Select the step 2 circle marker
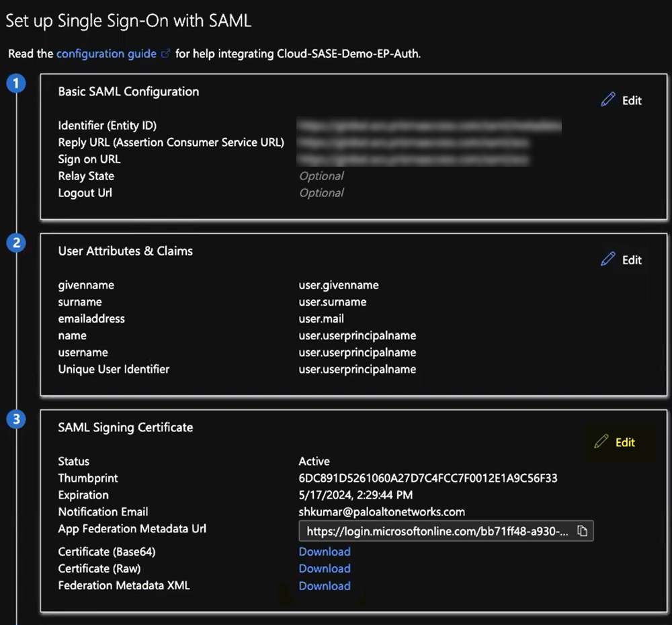This screenshot has width=672, height=625. point(15,243)
